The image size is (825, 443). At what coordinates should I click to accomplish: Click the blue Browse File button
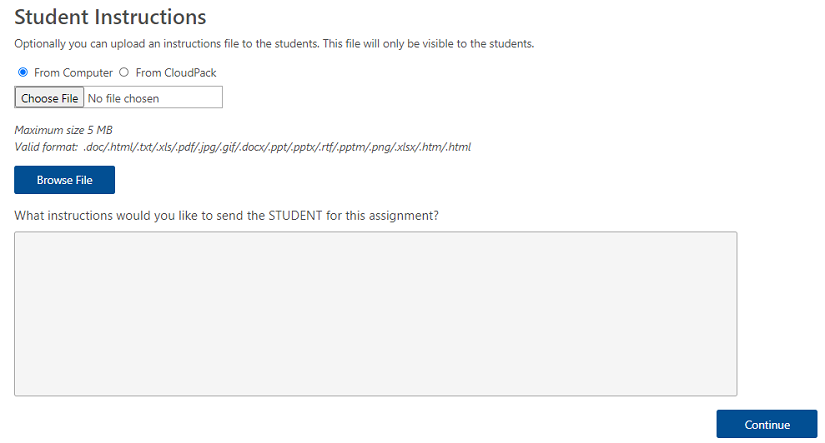[x=64, y=180]
